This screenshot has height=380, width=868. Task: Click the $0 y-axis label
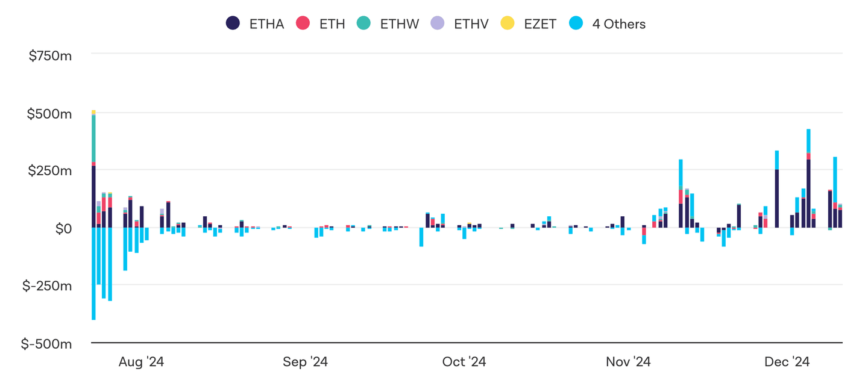(x=63, y=229)
